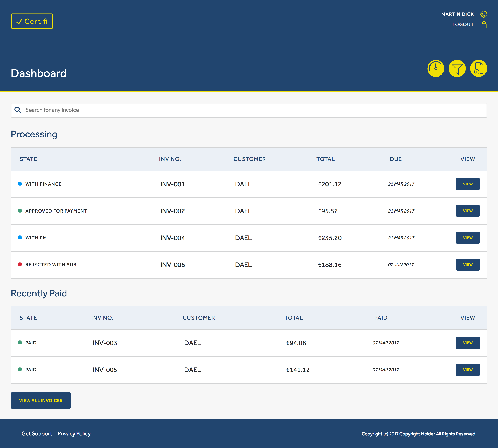The width and height of the screenshot is (498, 448).
Task: Sort by the STATE column header
Action: (28, 159)
